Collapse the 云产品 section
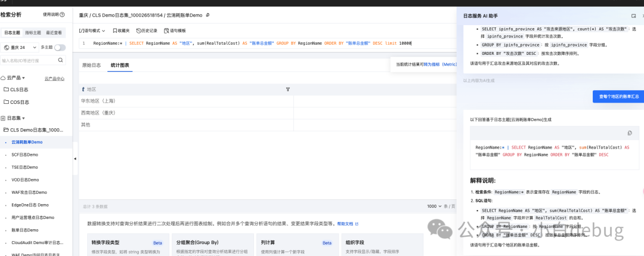644x256 pixels. point(13,78)
